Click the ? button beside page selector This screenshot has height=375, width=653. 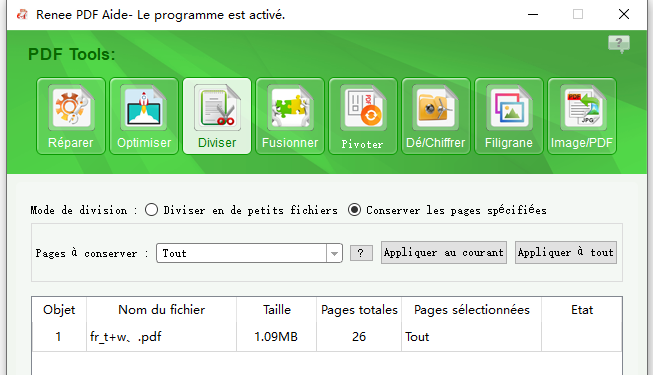tap(361, 253)
